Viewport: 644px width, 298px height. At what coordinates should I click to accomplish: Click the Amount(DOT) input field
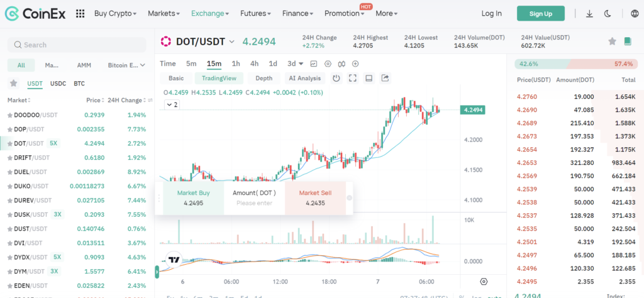(254, 203)
